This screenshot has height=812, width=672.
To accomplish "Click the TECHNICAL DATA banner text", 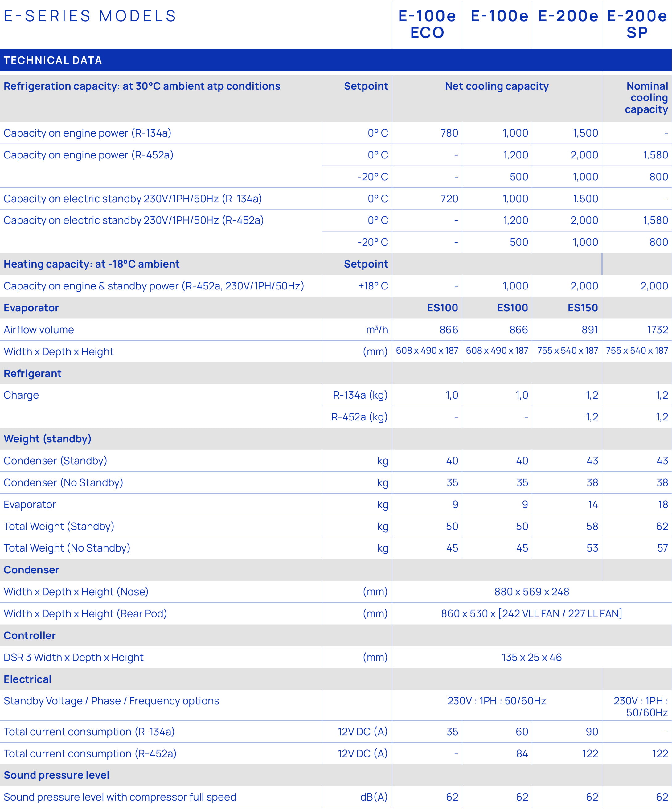I will coord(53,60).
